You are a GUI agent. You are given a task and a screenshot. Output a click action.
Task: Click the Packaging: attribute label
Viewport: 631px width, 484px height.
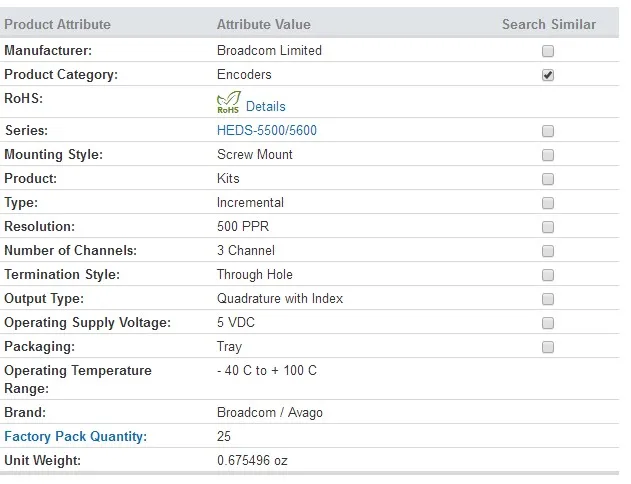click(x=39, y=347)
